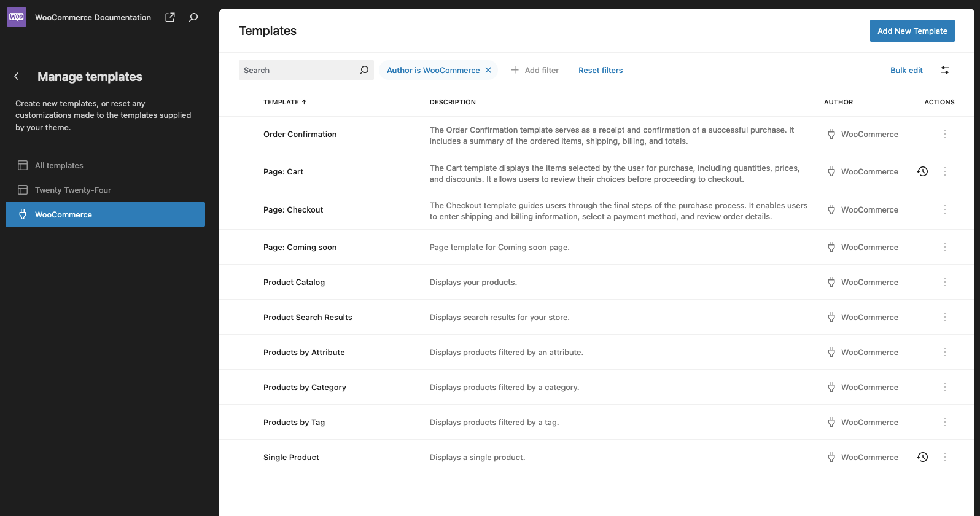The width and height of the screenshot is (980, 516).
Task: Open the command palette search icon
Action: pyautogui.click(x=193, y=17)
